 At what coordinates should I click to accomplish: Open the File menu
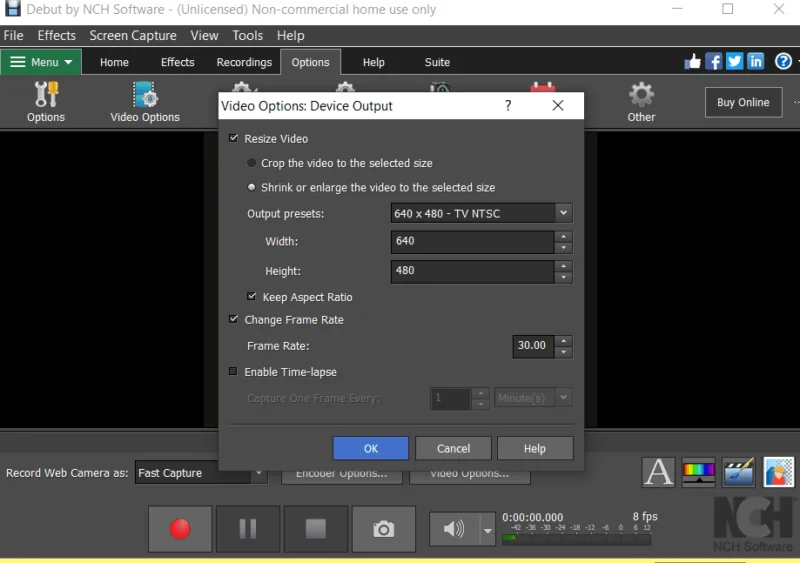(13, 36)
